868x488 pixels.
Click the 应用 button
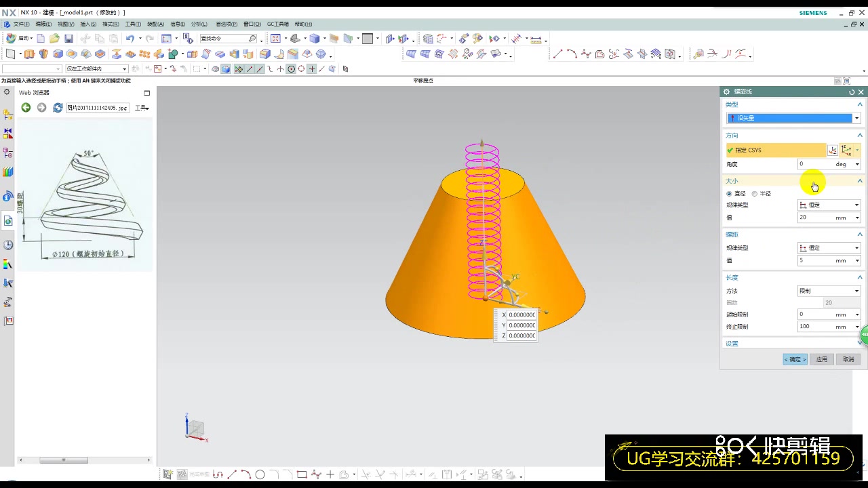pos(822,359)
